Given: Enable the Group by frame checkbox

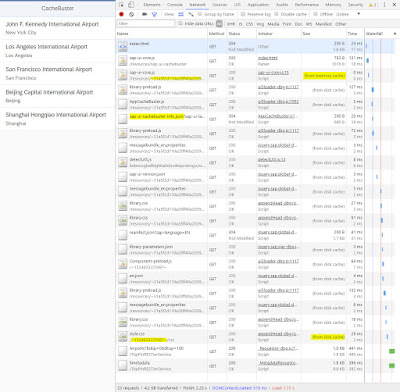Looking at the screenshot, I should 200,14.
